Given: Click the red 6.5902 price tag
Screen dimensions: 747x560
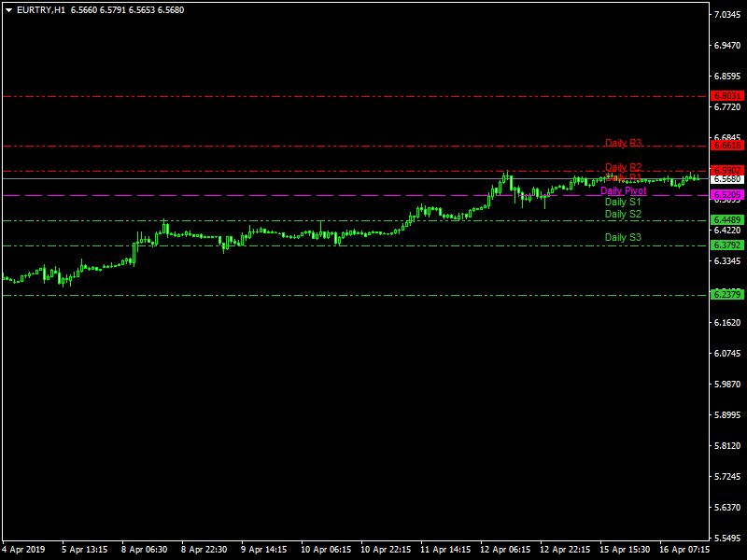Looking at the screenshot, I should (726, 170).
